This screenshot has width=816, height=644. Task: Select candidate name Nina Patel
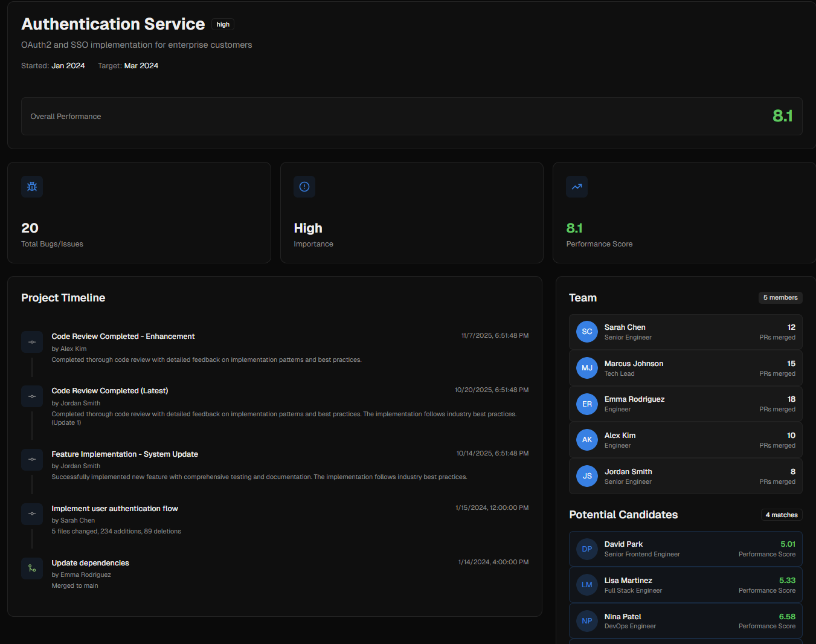(x=623, y=617)
